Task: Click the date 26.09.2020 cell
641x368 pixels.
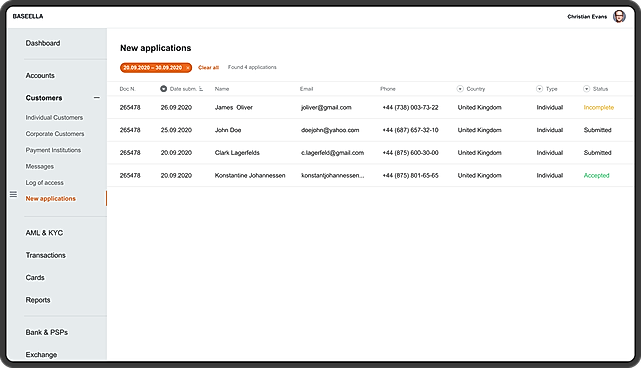Action: [x=176, y=108]
